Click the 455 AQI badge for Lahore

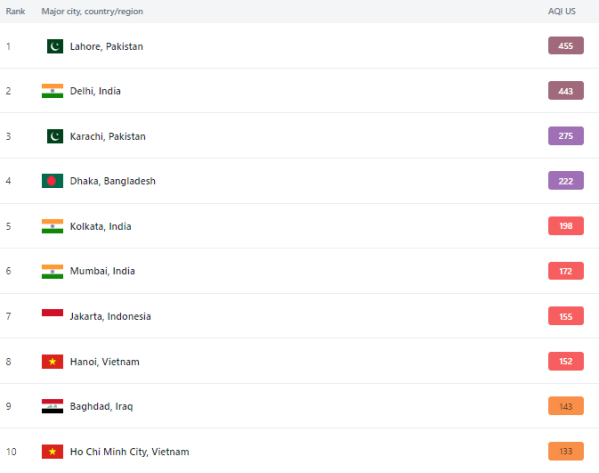click(x=566, y=46)
